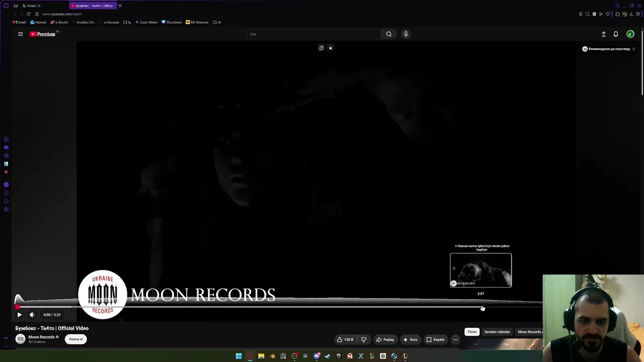644x362 pixels.
Task: Open the Moon Records channel avatar
Action: click(20, 339)
